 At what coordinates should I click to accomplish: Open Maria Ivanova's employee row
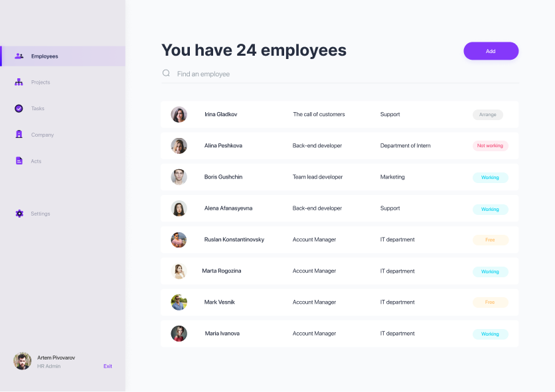(x=339, y=334)
